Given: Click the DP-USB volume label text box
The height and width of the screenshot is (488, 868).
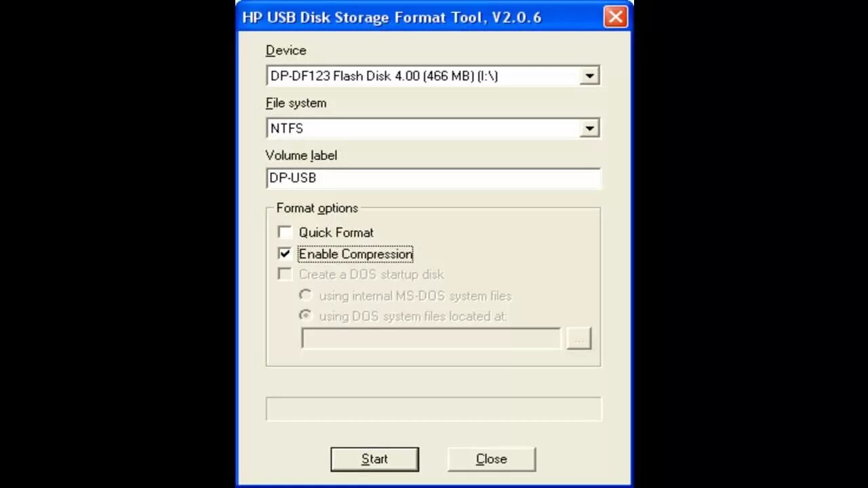Looking at the screenshot, I should click(433, 178).
